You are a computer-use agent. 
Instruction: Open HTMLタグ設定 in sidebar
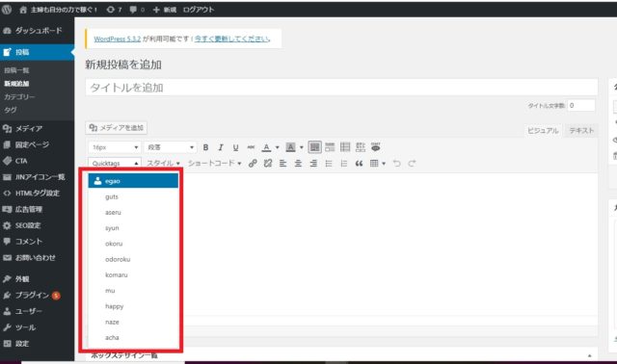tap(37, 193)
